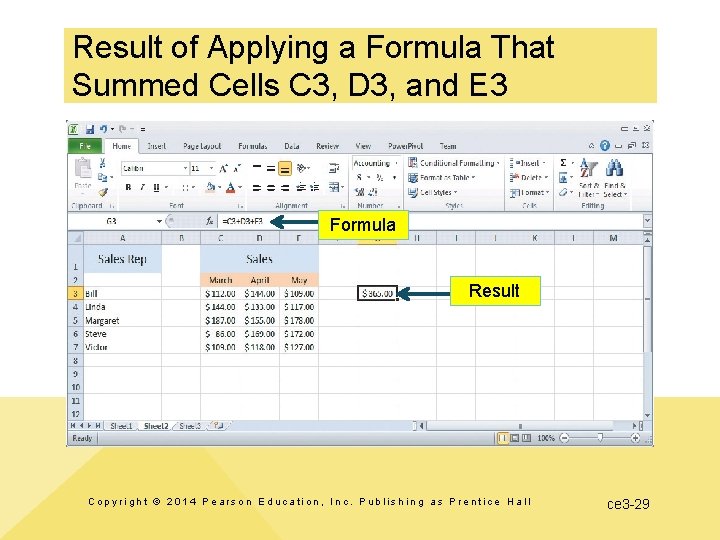Click the Redo icon in quick access toolbar

123,129
